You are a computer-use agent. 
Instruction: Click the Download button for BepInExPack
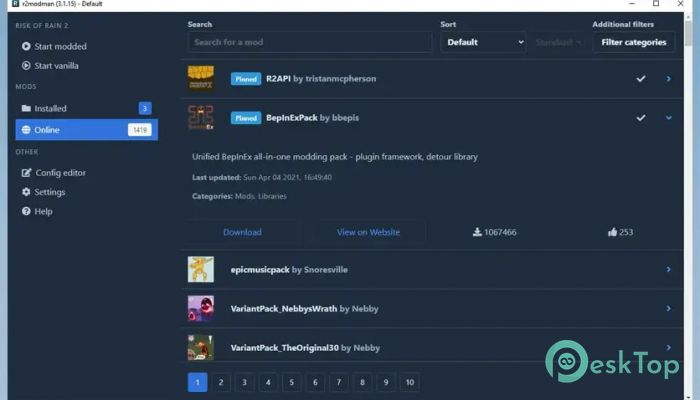pyautogui.click(x=242, y=232)
